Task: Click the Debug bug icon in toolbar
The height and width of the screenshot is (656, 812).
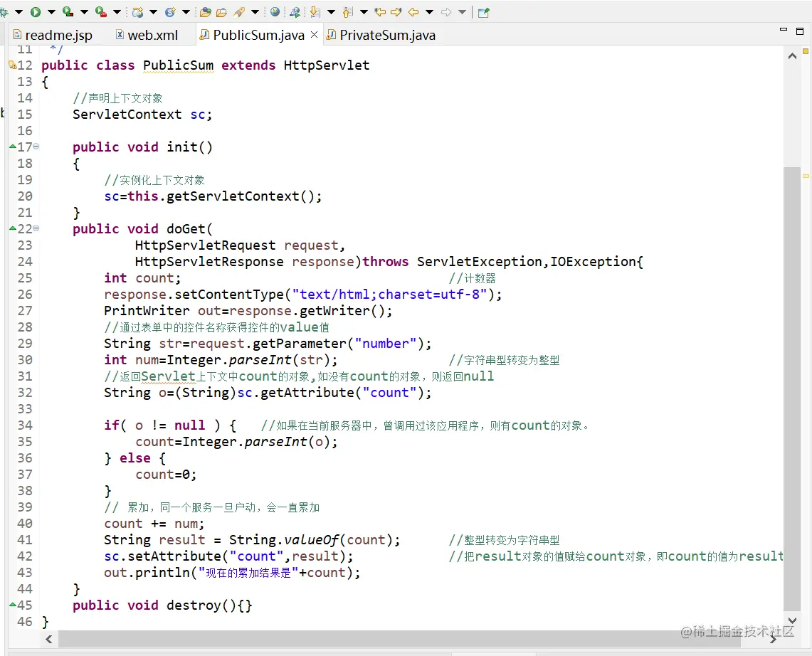Action: 4,12
